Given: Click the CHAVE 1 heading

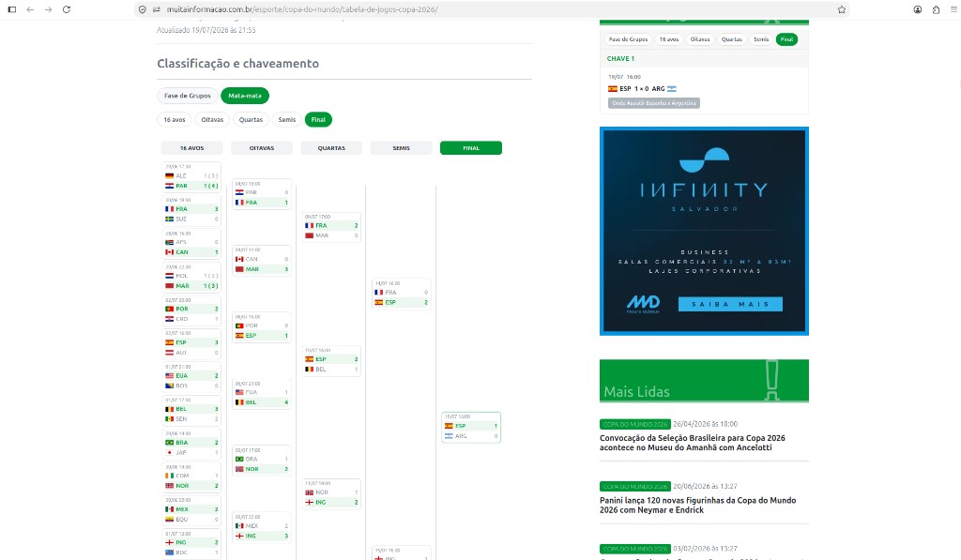Looking at the screenshot, I should pyautogui.click(x=621, y=59).
